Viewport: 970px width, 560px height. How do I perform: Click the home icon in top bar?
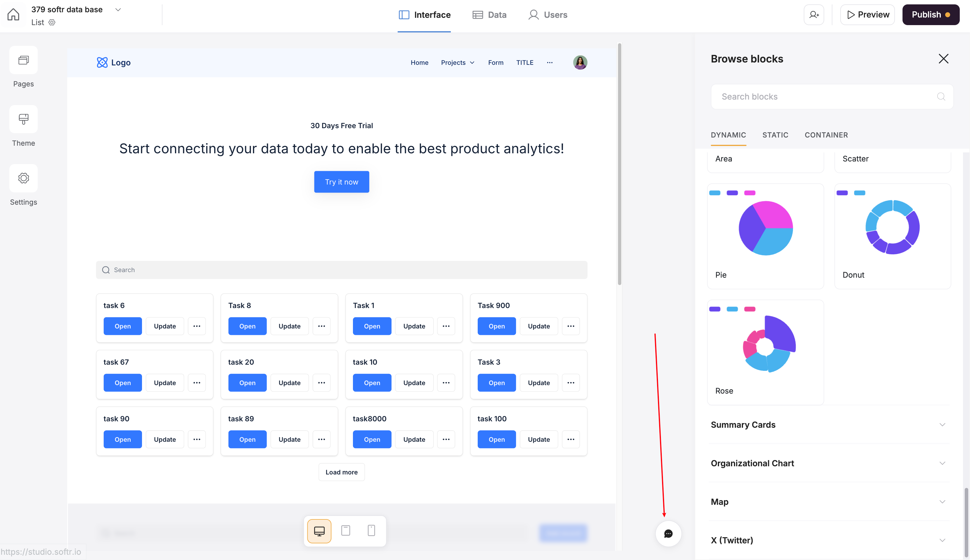[x=13, y=15]
